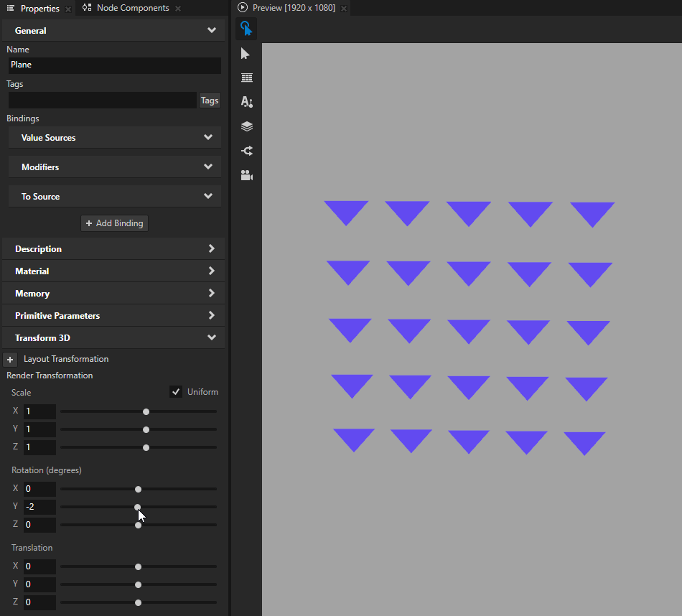Collapse the General section
The image size is (682, 616).
point(212,30)
